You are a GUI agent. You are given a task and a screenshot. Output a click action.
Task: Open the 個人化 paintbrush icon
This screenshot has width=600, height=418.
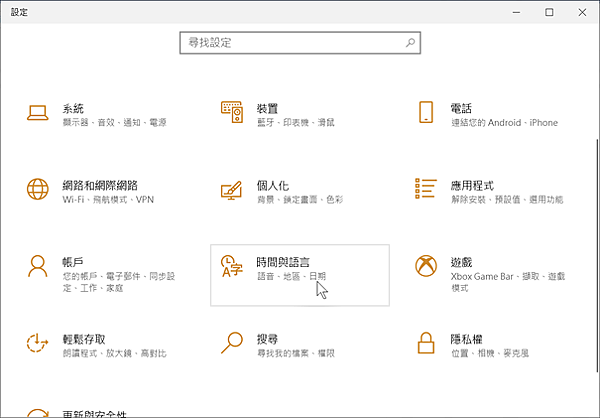coord(232,188)
